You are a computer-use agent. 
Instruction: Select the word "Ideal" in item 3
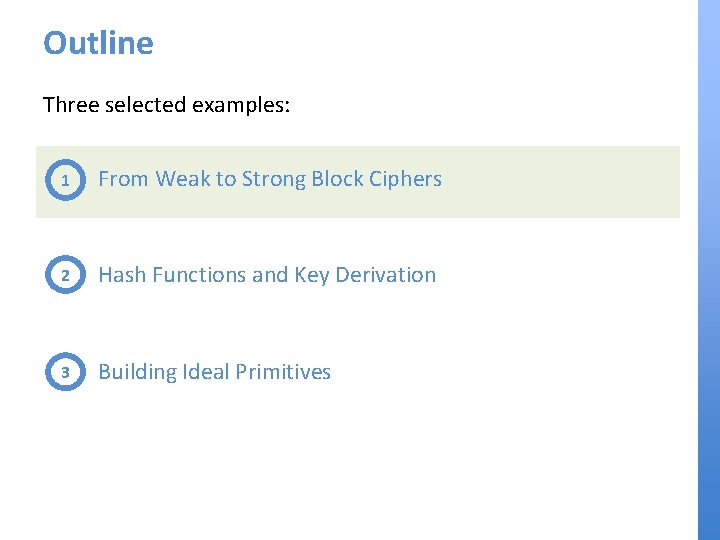click(x=206, y=372)
